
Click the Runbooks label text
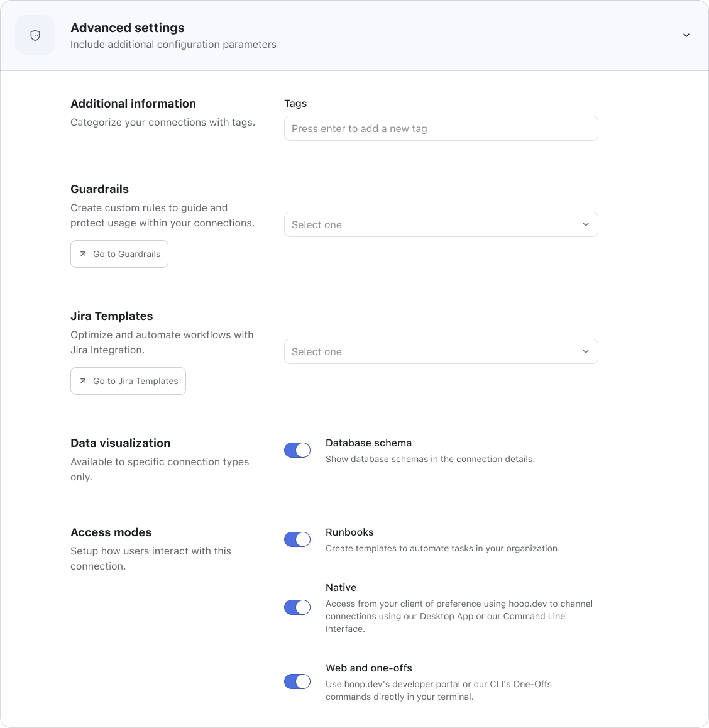pyautogui.click(x=349, y=532)
